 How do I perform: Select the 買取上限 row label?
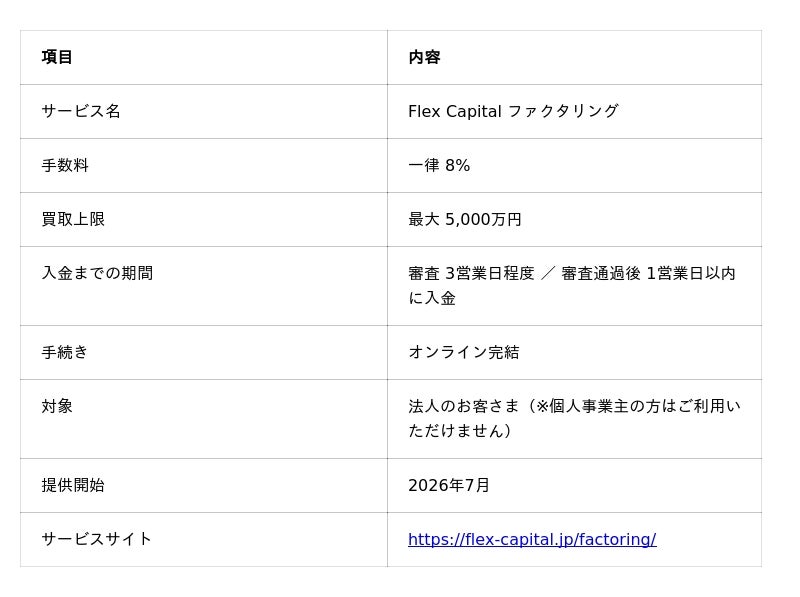click(73, 219)
